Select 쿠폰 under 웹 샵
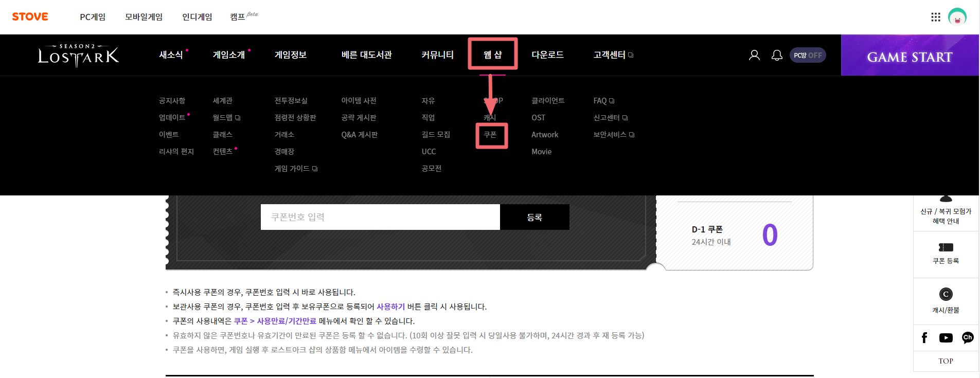Image resolution: width=980 pixels, height=378 pixels. click(x=490, y=135)
